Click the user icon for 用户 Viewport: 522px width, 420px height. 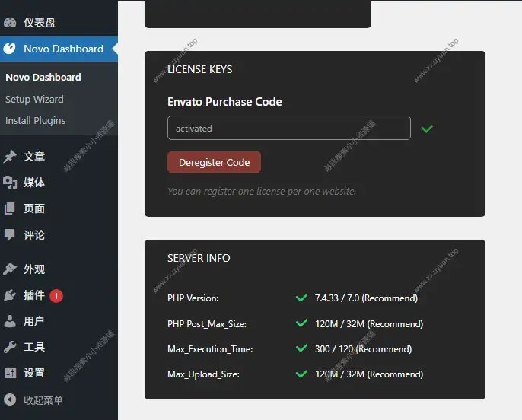point(10,321)
